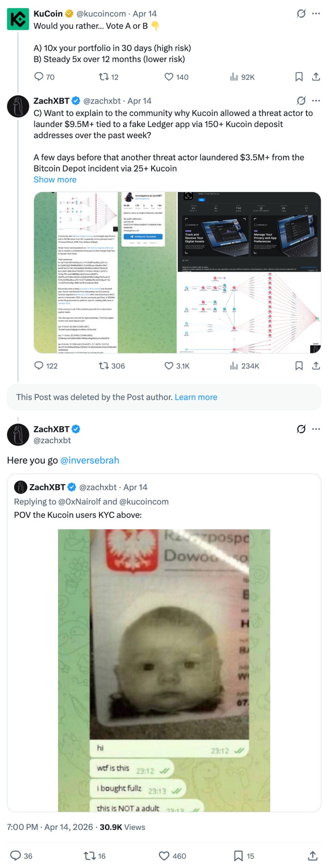Open more options menu on KuCoin post
The image size is (329, 868).
[x=316, y=14]
